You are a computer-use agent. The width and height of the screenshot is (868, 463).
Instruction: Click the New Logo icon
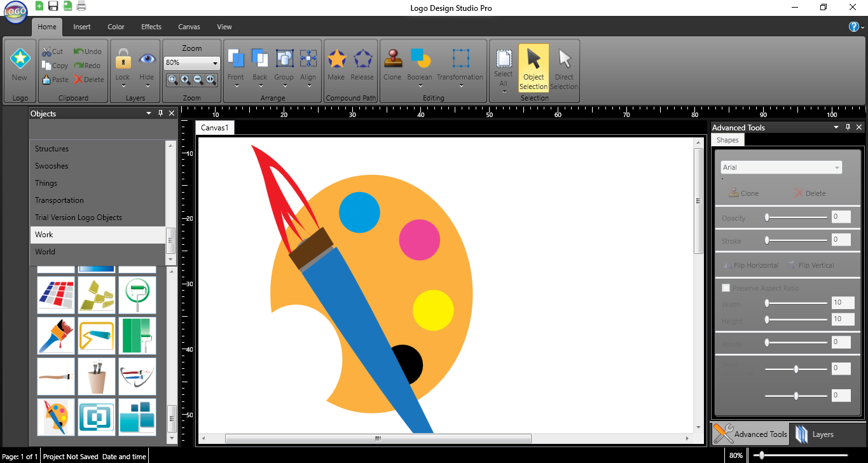[20, 59]
